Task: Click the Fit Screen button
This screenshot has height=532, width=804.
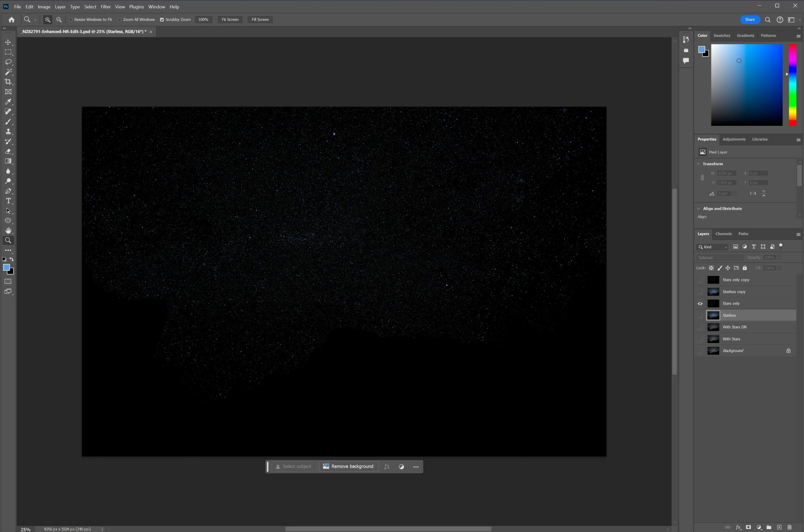Action: pyautogui.click(x=230, y=20)
